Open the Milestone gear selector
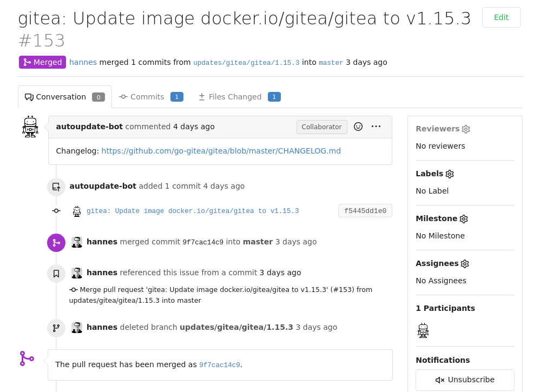This screenshot has height=392, width=533. 464,219
